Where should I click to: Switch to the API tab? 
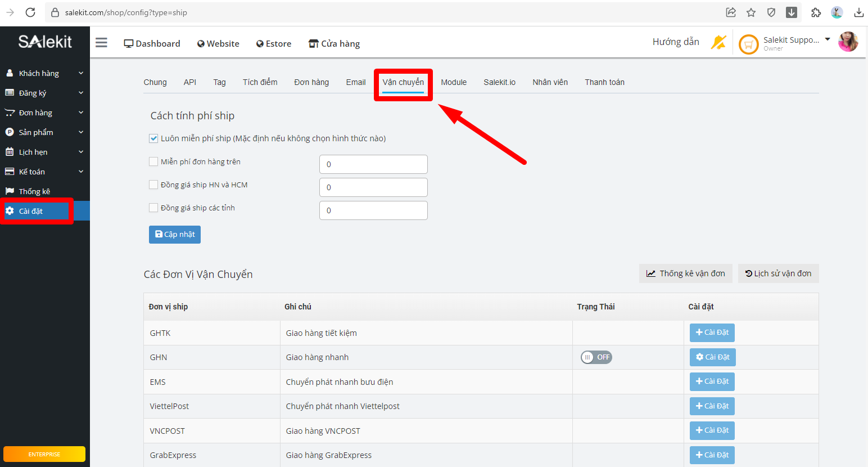pyautogui.click(x=190, y=82)
